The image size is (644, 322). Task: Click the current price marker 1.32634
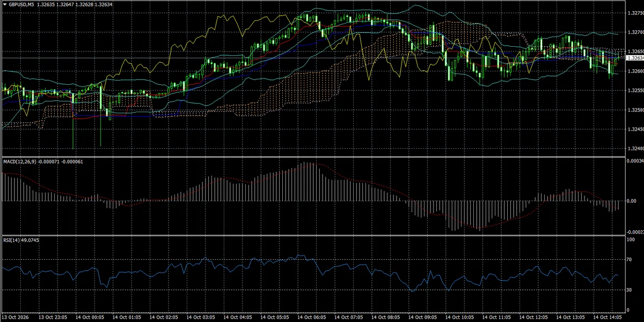pos(635,58)
